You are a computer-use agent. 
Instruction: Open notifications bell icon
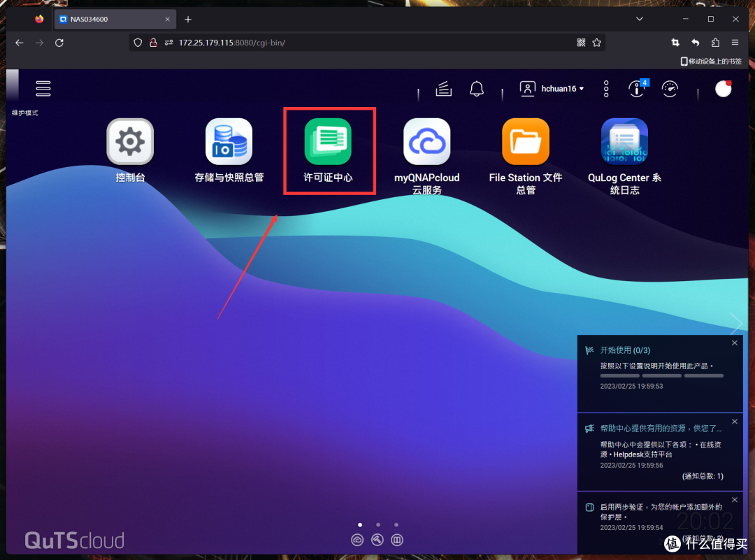click(477, 89)
